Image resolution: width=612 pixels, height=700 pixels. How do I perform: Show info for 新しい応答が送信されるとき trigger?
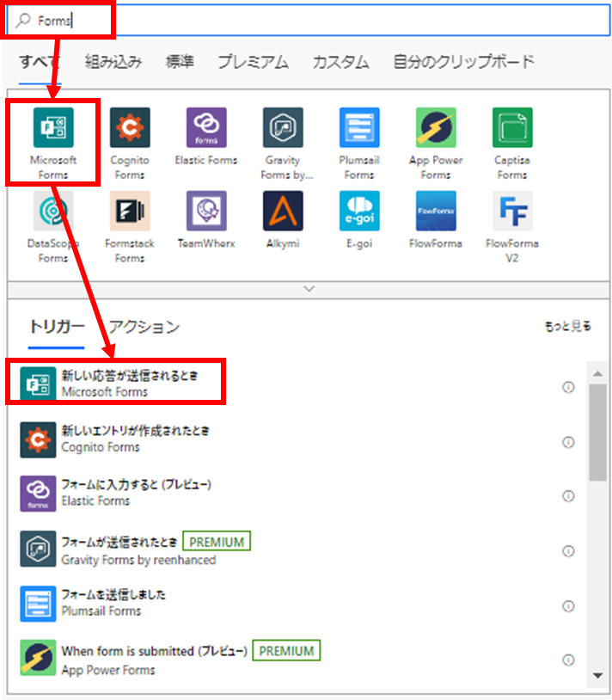pos(568,387)
